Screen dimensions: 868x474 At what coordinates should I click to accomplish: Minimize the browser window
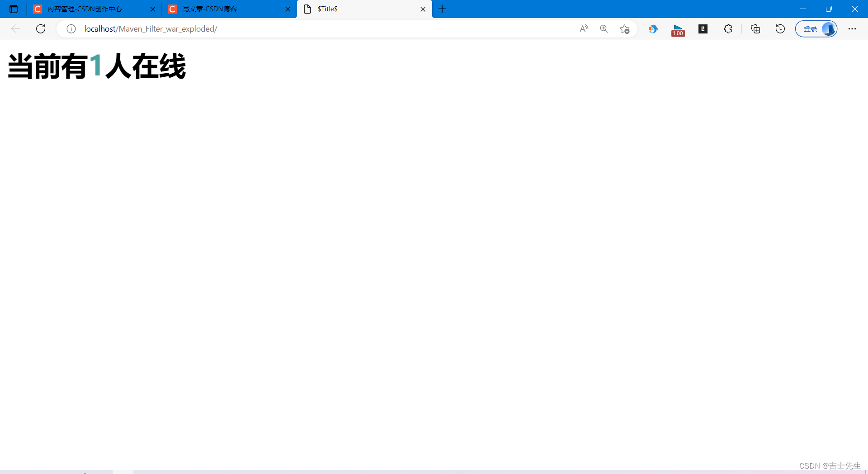[803, 9]
